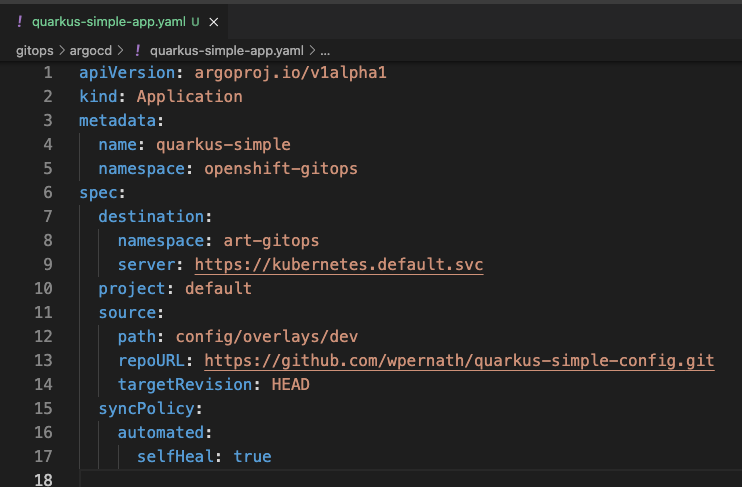Click the 'art-gitops' namespace value
Screen dimensions: 742x487
[x=271, y=241]
